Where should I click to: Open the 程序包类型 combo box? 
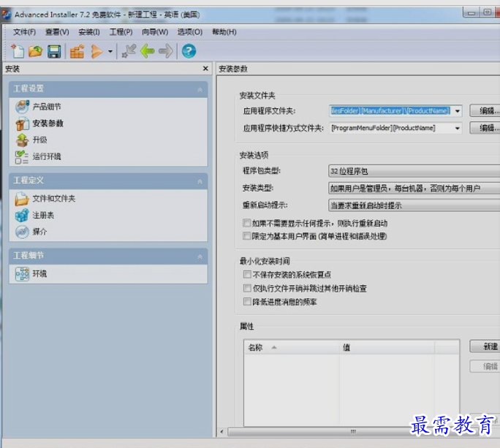(414, 171)
